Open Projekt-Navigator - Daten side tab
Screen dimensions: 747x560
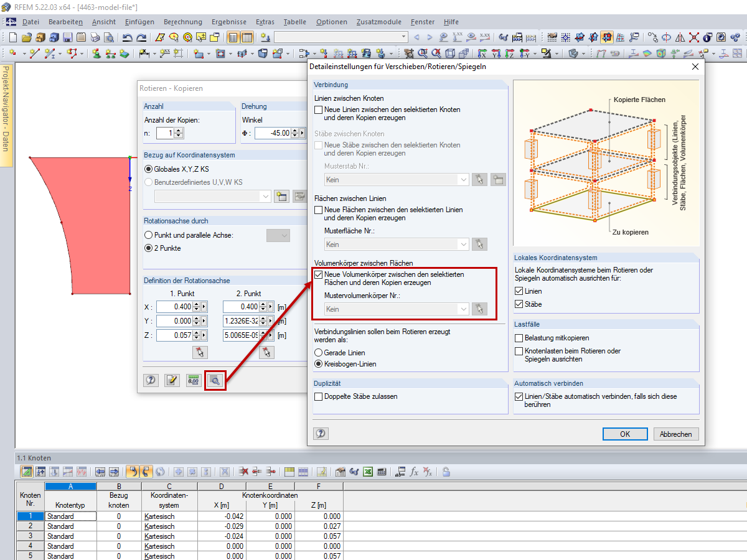[x=6, y=115]
